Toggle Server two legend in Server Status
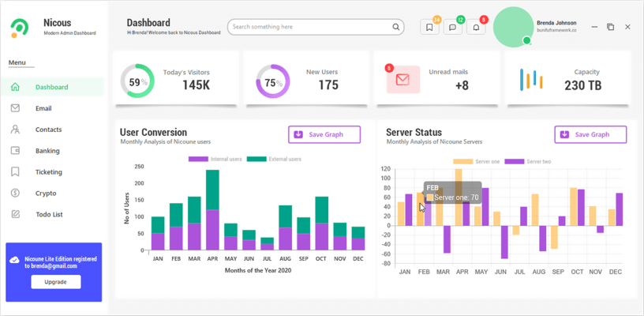The height and width of the screenshot is (316, 644). coord(531,162)
